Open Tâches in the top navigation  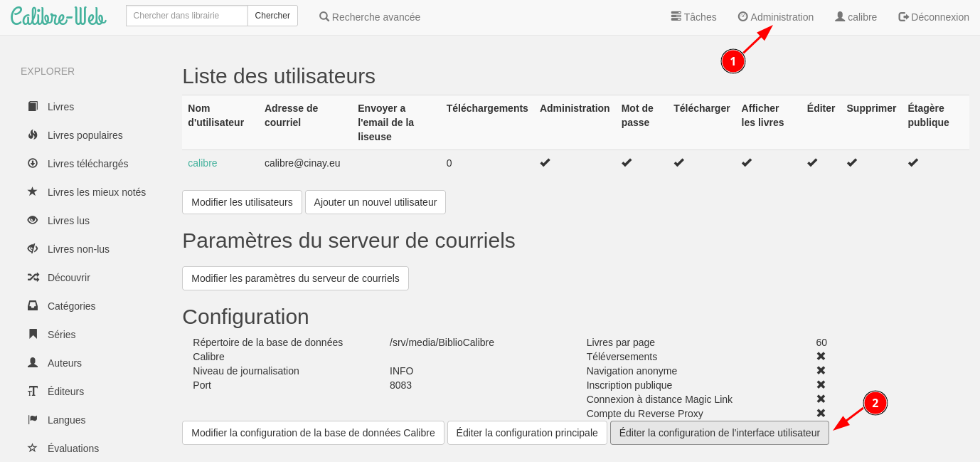pos(693,17)
